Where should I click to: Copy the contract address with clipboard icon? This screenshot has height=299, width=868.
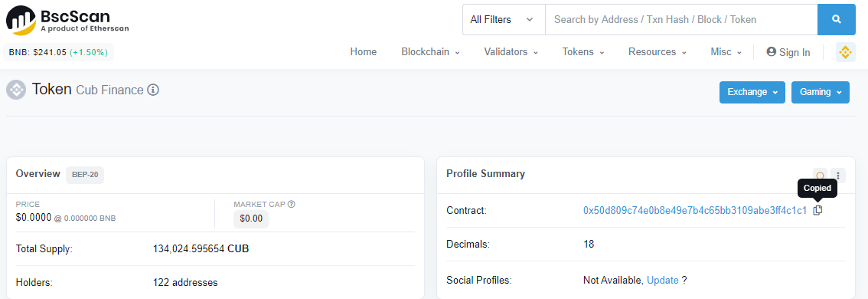click(x=817, y=210)
